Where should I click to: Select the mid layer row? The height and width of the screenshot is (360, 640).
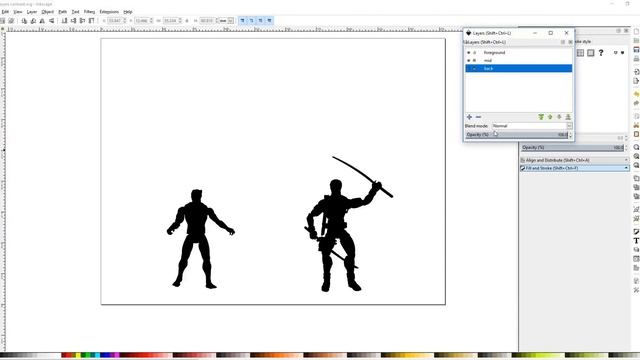[x=519, y=60]
